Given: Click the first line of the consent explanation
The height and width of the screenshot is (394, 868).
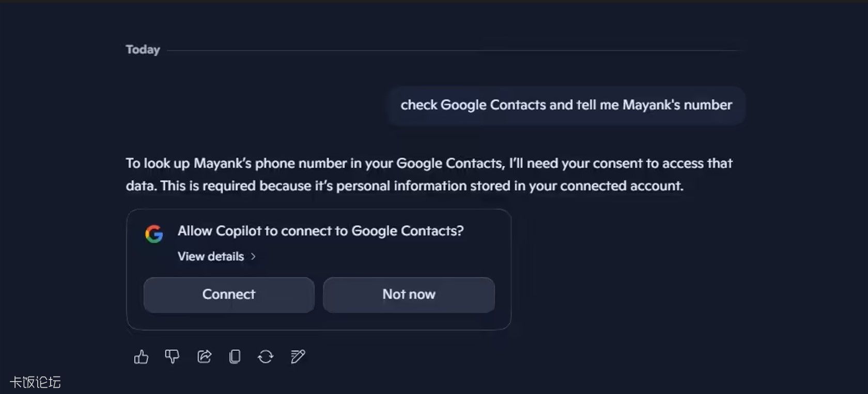Looking at the screenshot, I should point(429,164).
